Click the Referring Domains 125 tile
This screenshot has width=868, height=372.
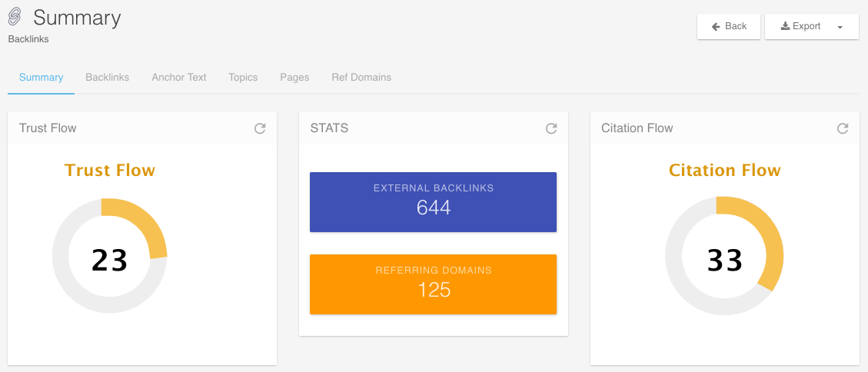[x=434, y=284]
